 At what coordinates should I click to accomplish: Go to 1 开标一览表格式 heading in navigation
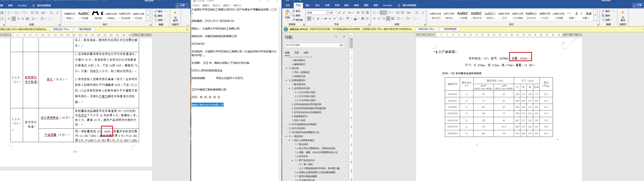click(301, 72)
